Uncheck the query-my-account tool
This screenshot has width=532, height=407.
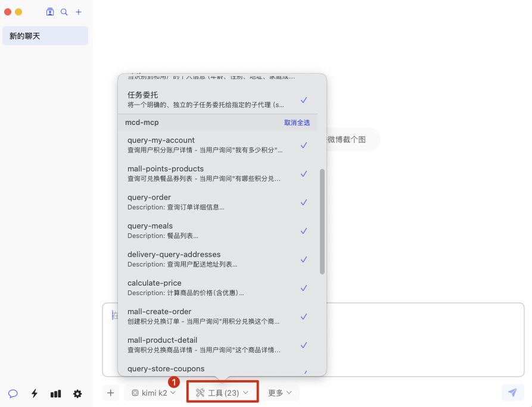point(304,145)
